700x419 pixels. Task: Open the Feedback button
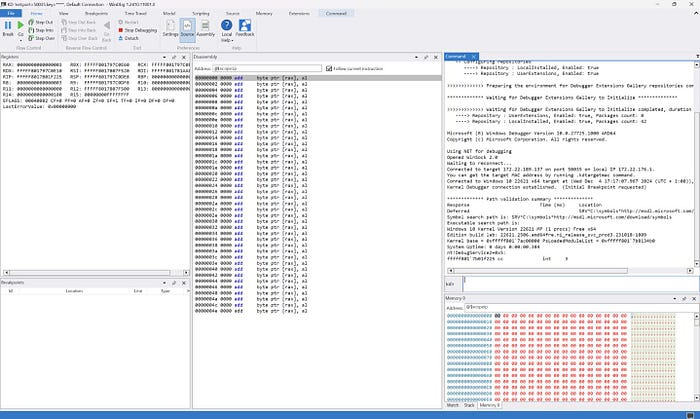coord(245,28)
